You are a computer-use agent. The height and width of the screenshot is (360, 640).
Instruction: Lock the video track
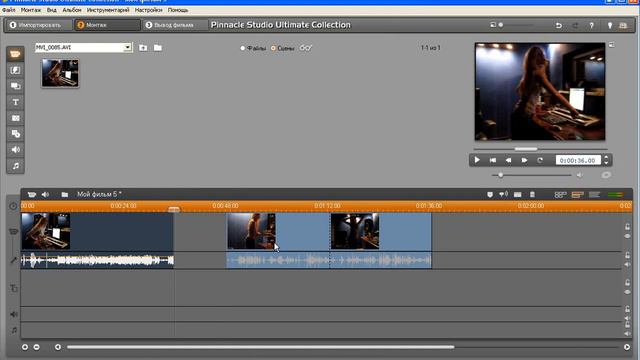point(627,227)
